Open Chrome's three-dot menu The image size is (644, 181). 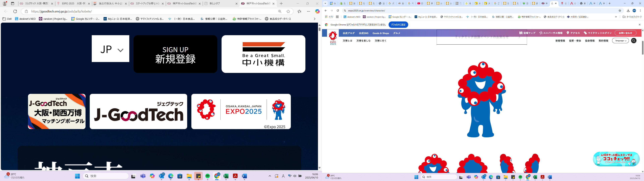pyautogui.click(x=640, y=11)
